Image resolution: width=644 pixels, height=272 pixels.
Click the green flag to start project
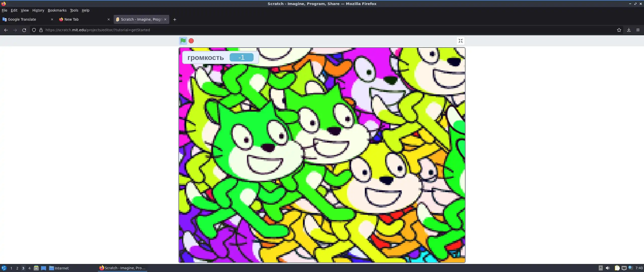click(x=183, y=41)
